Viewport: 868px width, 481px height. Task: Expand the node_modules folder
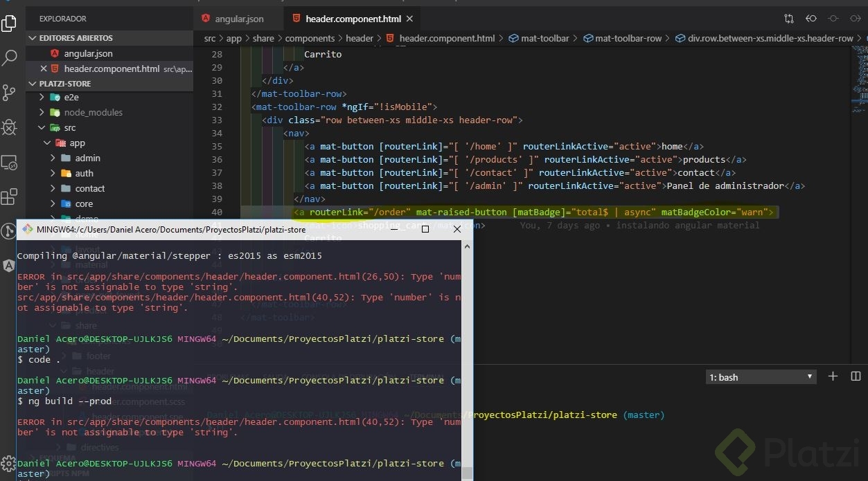[42, 112]
